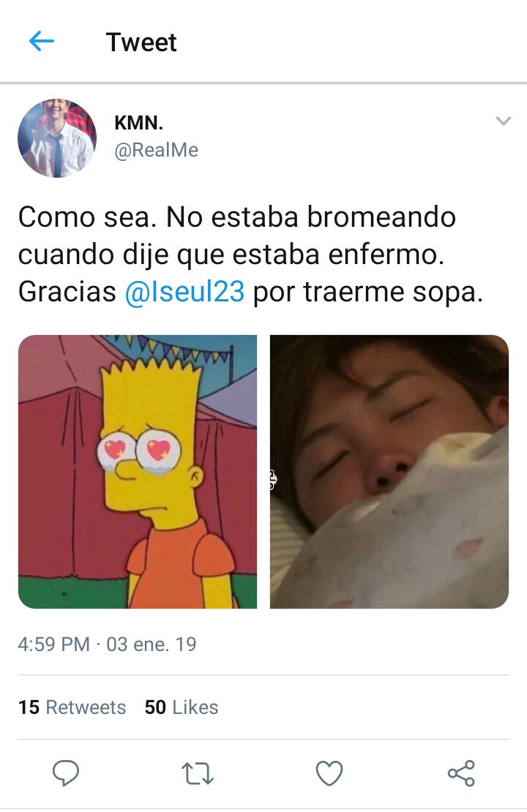Like the tweet with the heart icon
Screen dimensions: 527x812
pos(329,773)
